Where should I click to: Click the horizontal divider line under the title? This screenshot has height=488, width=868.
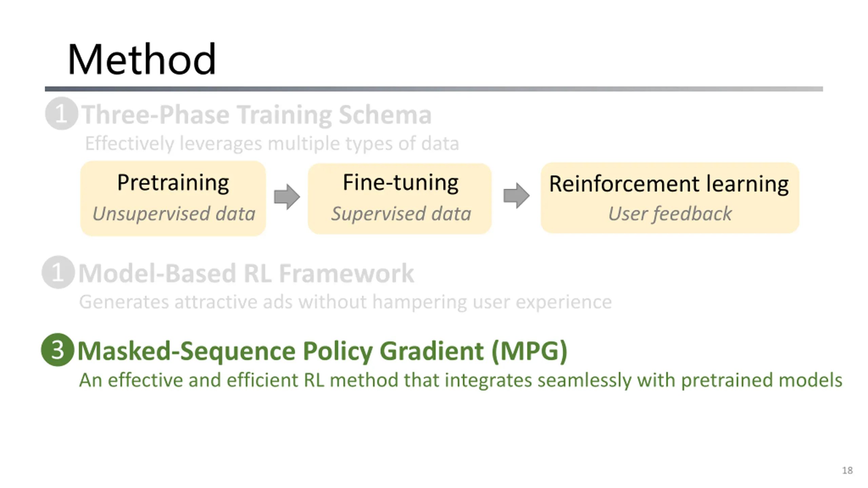(x=434, y=89)
